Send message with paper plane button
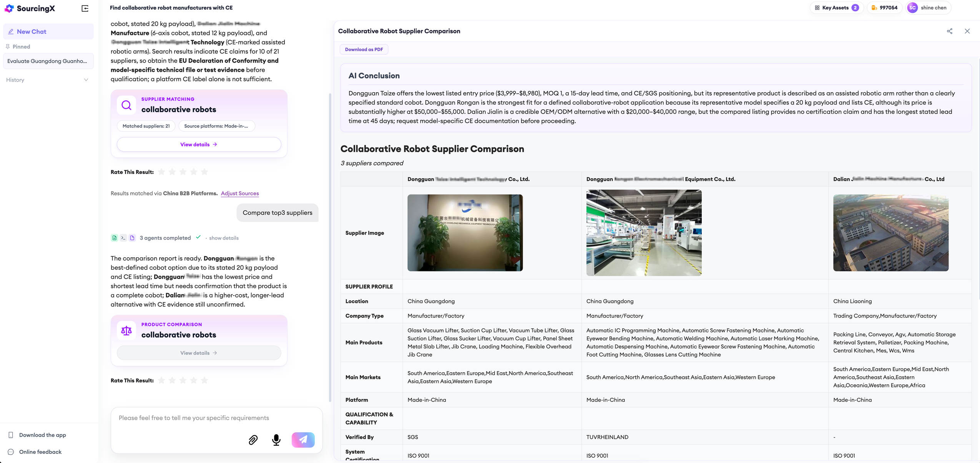This screenshot has width=980, height=463. [x=303, y=440]
